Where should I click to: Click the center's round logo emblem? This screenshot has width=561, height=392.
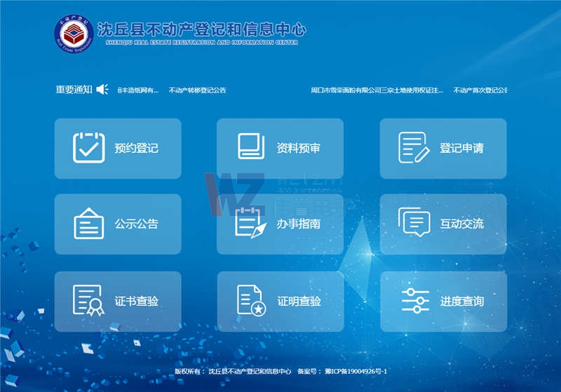click(x=74, y=32)
